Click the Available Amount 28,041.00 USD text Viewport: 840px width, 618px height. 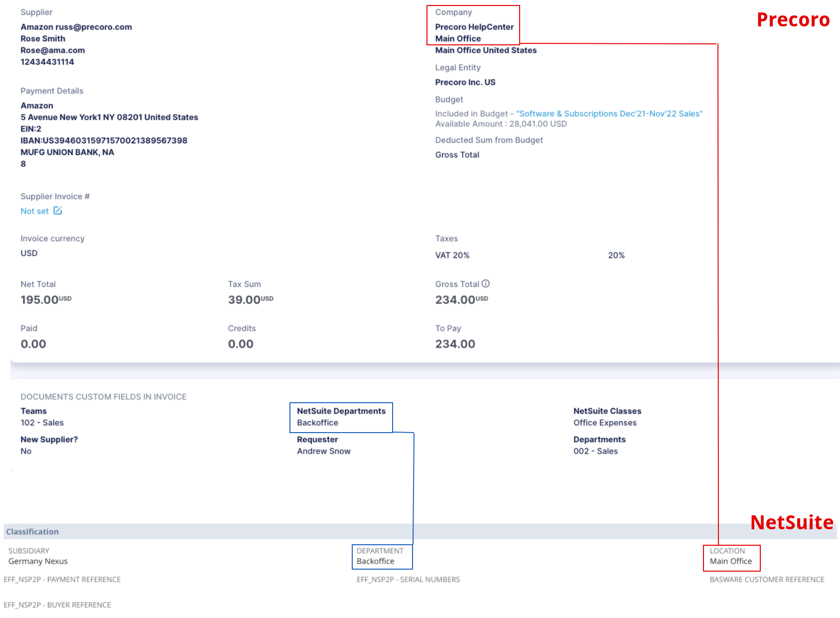tap(501, 124)
